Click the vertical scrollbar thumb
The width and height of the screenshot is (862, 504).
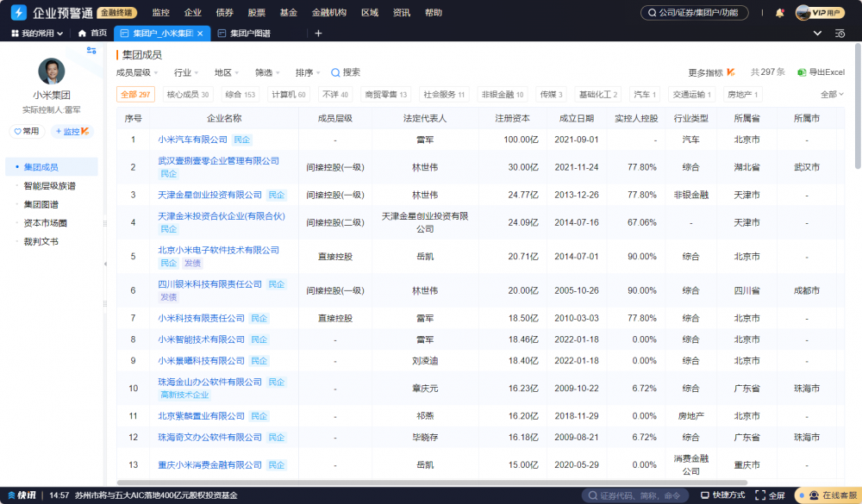click(858, 106)
